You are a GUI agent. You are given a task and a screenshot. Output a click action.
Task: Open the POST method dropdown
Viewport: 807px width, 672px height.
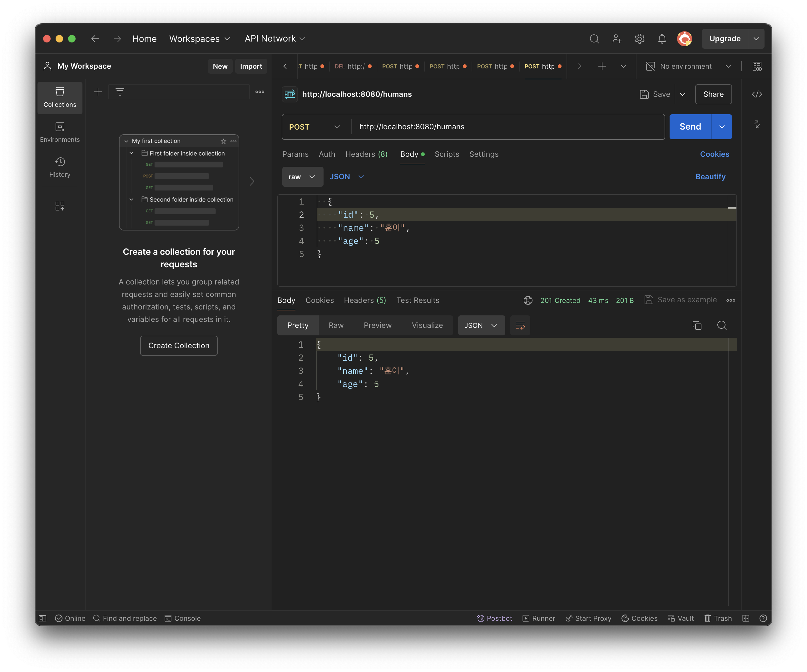point(314,127)
